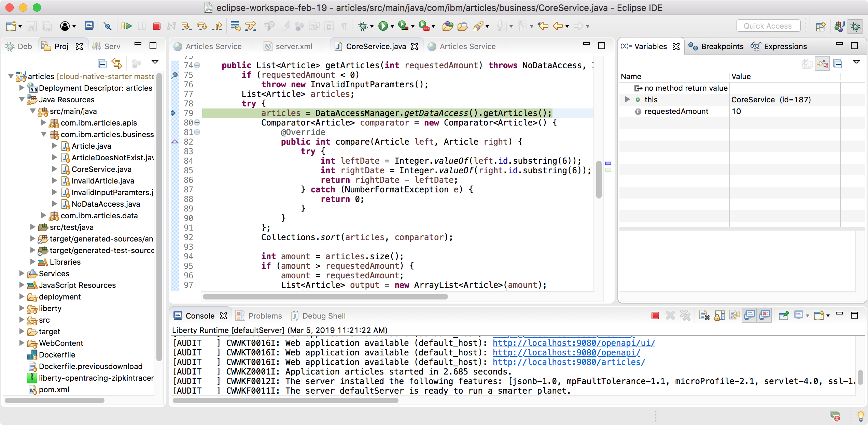Open the localhost:9080/articles/ console link
This screenshot has height=425, width=868.
(569, 362)
